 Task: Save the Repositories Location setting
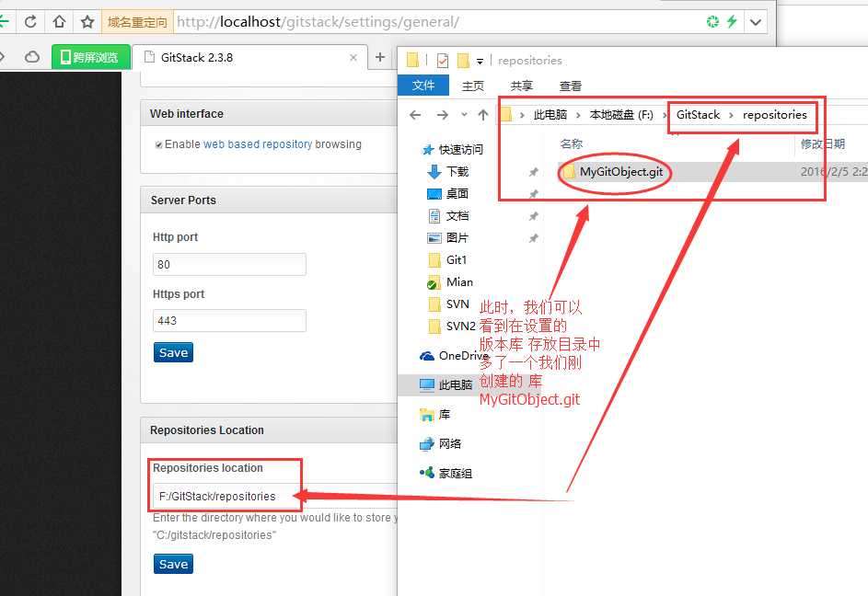[173, 564]
